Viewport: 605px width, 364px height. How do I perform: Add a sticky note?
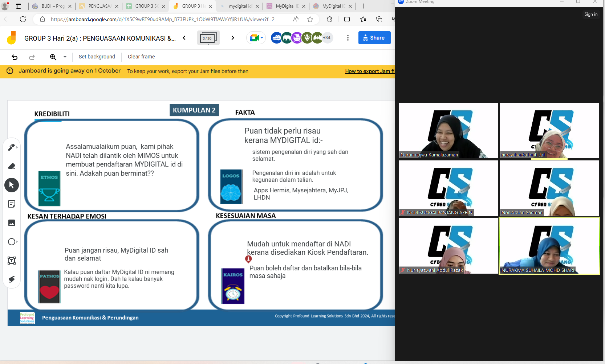tap(12, 204)
